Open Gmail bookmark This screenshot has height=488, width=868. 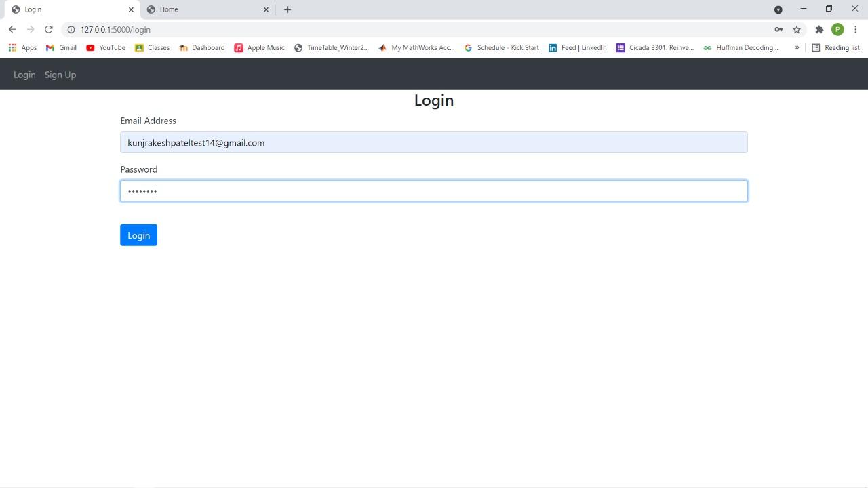point(61,47)
